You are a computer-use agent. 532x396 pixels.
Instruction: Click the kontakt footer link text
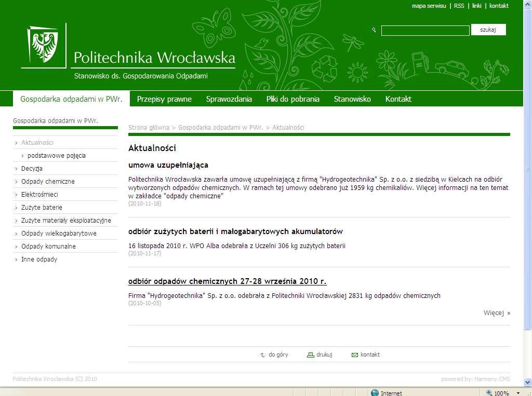370,354
